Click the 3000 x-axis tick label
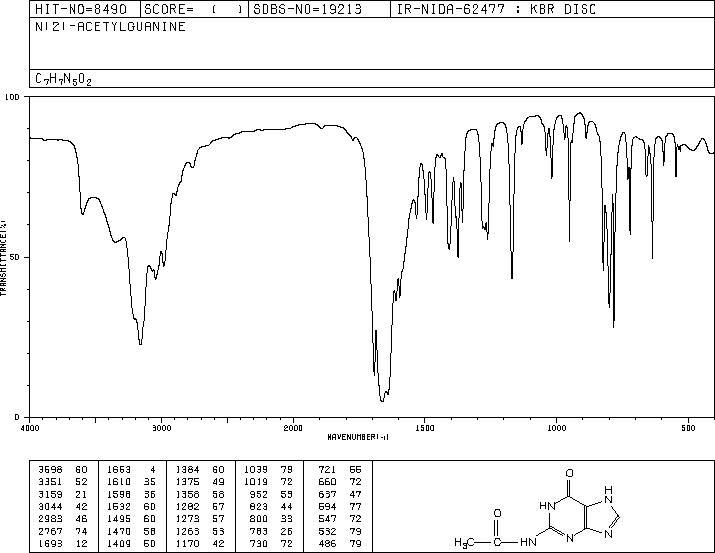 [161, 428]
